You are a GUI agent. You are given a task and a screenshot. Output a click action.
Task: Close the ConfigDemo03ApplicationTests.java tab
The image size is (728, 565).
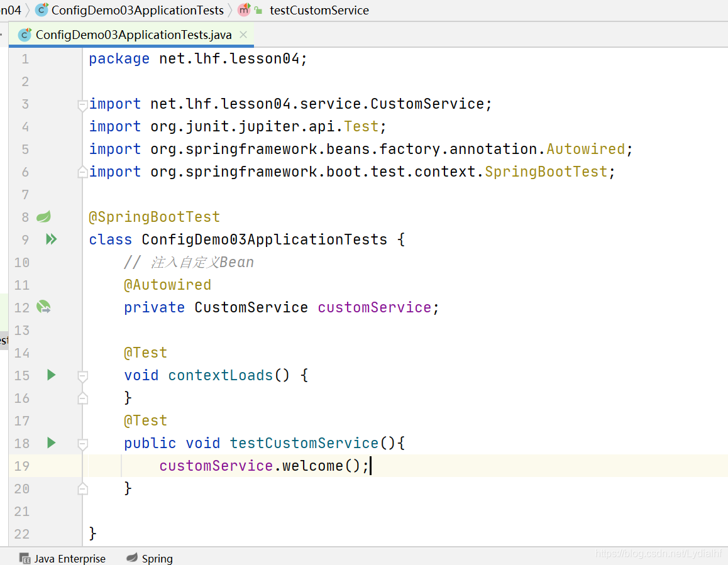[x=244, y=35]
